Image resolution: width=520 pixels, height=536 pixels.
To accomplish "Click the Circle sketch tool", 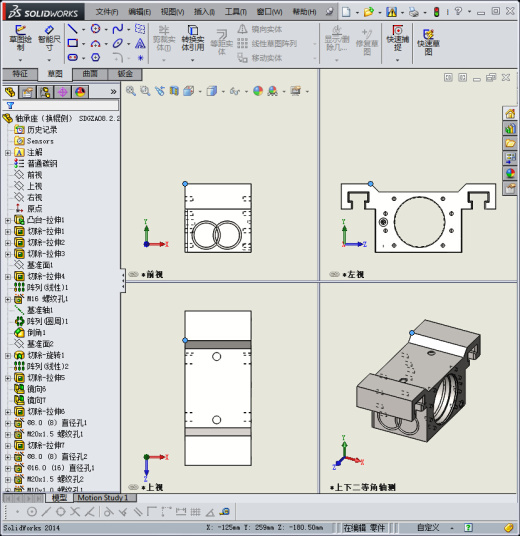I will [95, 29].
